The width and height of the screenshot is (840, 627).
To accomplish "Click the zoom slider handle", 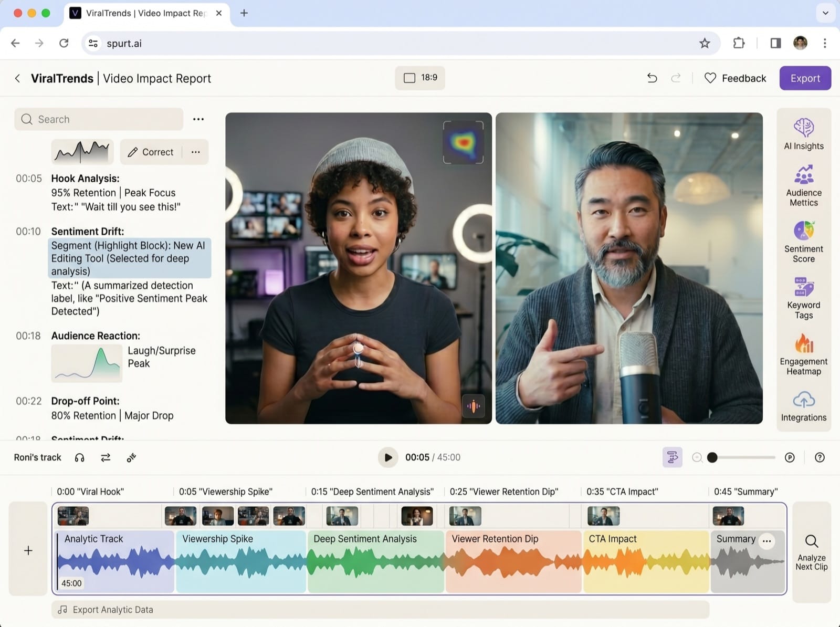I will pyautogui.click(x=712, y=457).
